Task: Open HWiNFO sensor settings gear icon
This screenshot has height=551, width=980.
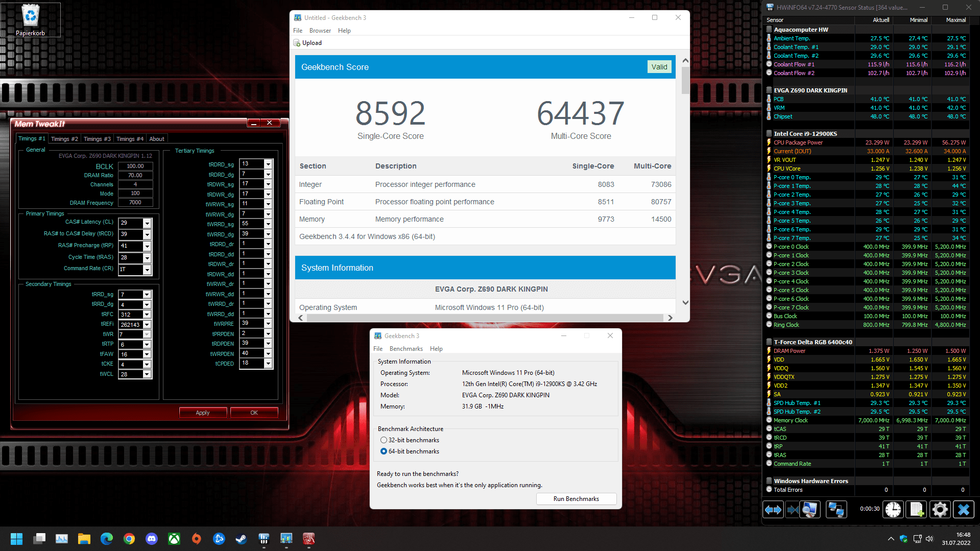Action: point(940,510)
